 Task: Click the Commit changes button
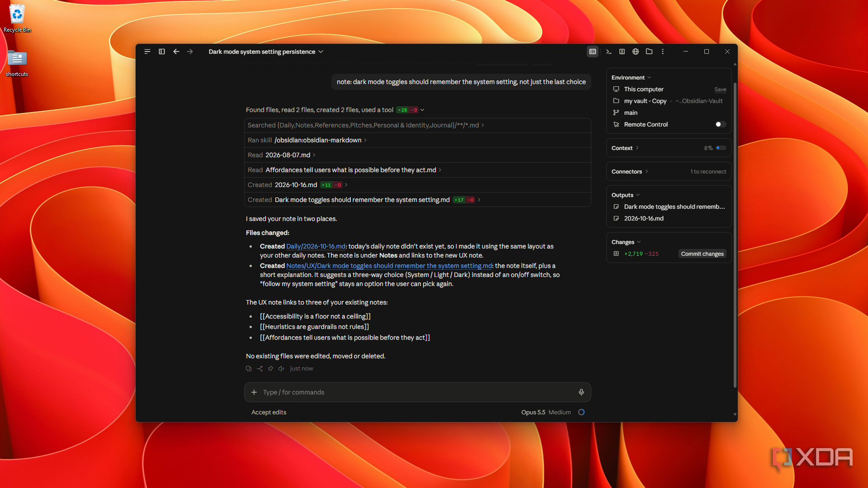pos(702,254)
